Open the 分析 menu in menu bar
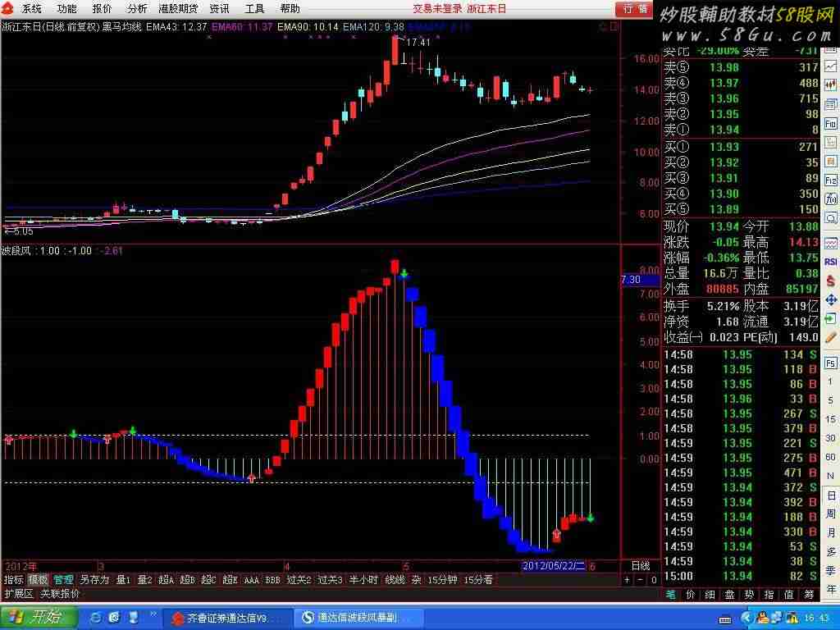840x630 pixels. click(137, 8)
